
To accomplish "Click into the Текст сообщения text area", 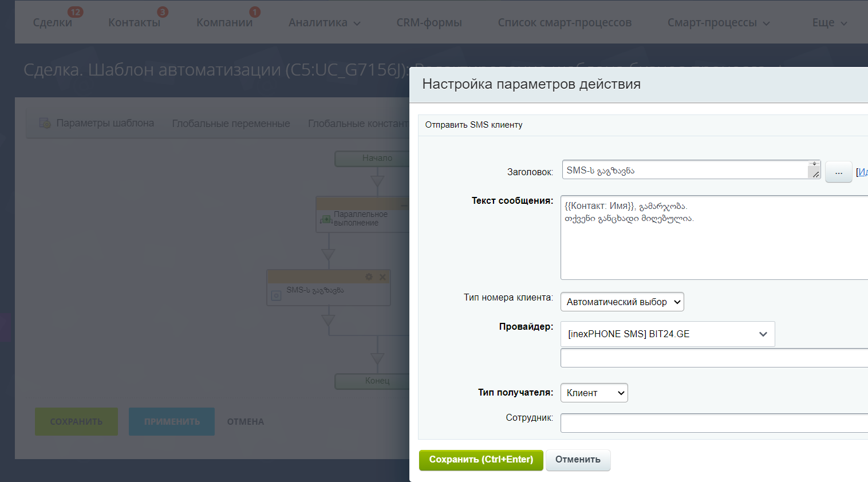I will point(714,238).
